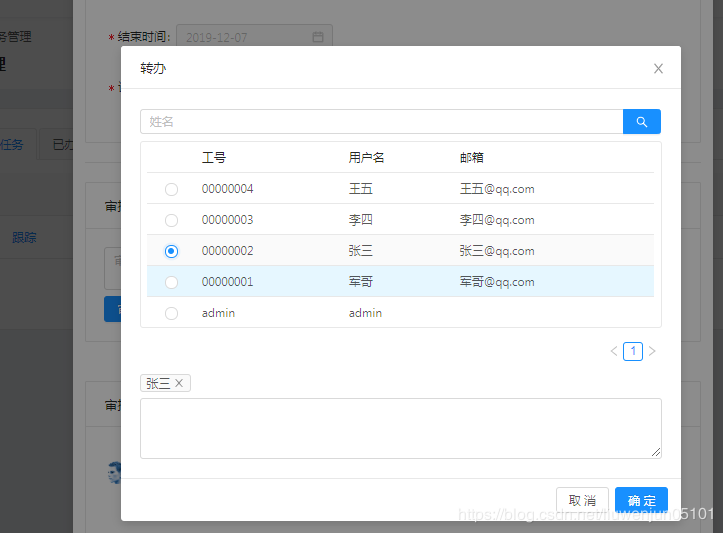Screen dimensions: 723x533
Task: Select radio button for admin row
Action: [x=172, y=313]
